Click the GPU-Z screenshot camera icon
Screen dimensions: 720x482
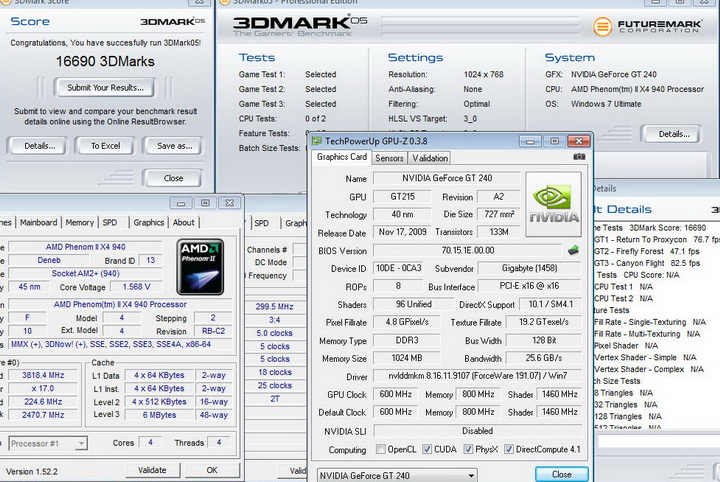[x=579, y=157]
